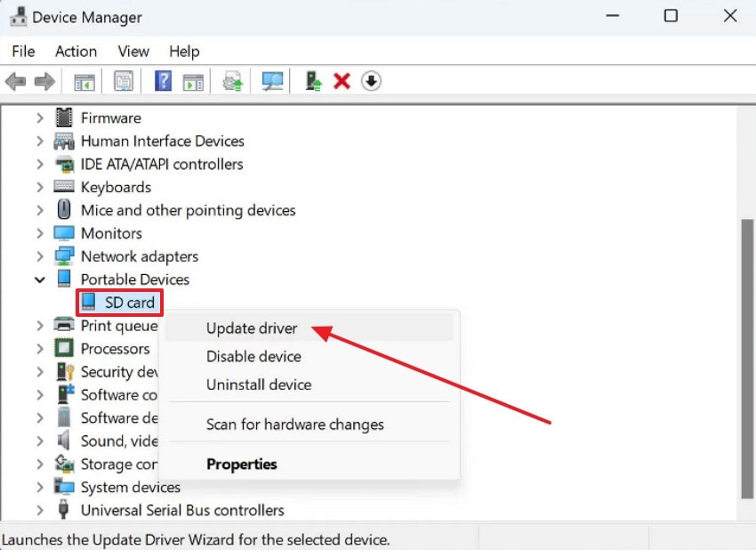Expand the Network adapters category
Viewport: 756px width, 550px height.
(40, 256)
